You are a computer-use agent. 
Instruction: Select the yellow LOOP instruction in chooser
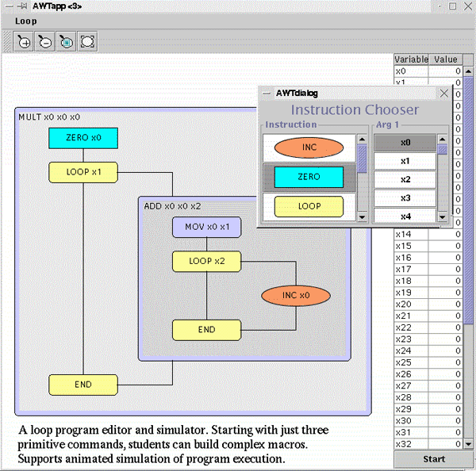(309, 206)
